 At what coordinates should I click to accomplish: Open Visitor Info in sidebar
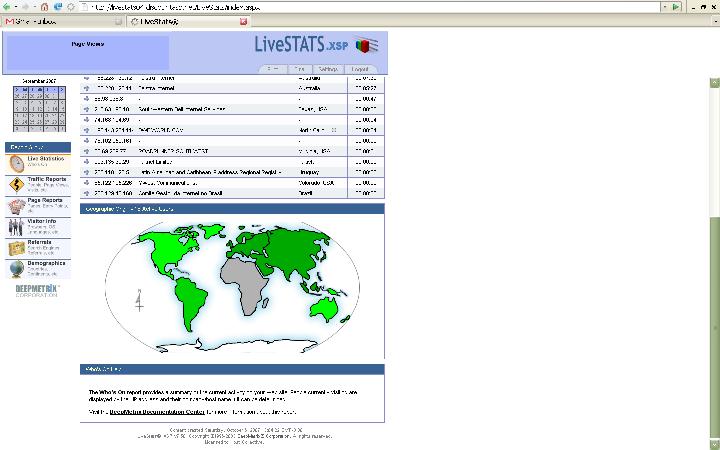(38, 227)
